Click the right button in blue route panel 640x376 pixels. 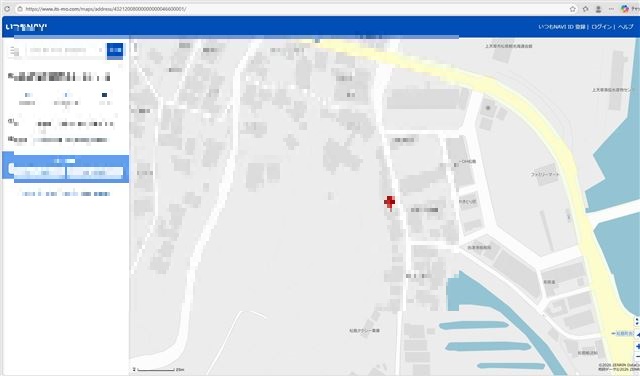pyautogui.click(x=95, y=173)
